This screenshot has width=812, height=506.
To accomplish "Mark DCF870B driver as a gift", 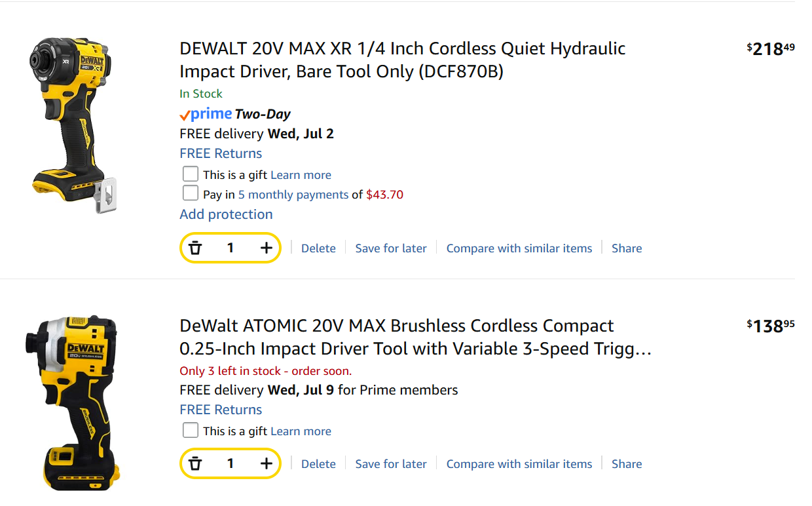I will (x=191, y=174).
